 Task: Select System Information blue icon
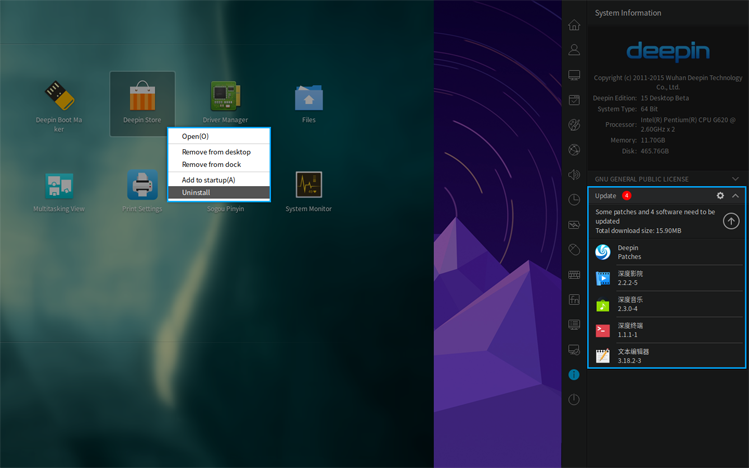[574, 375]
